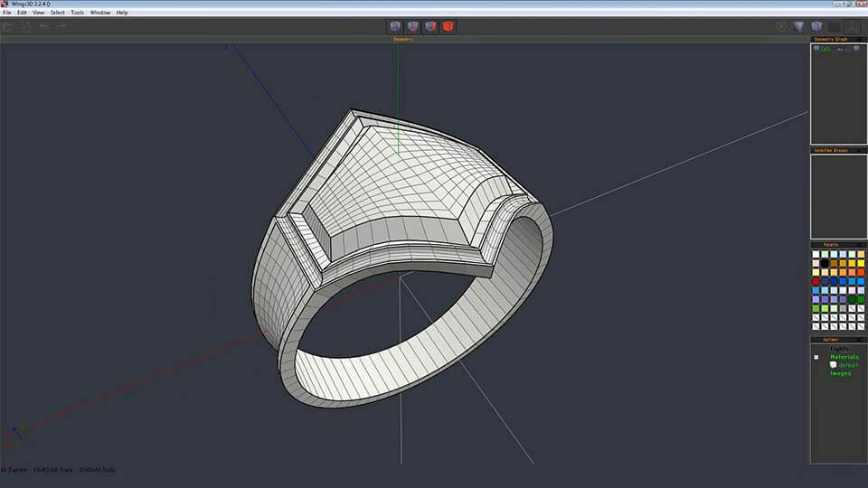Select the default material entry

tap(847, 365)
